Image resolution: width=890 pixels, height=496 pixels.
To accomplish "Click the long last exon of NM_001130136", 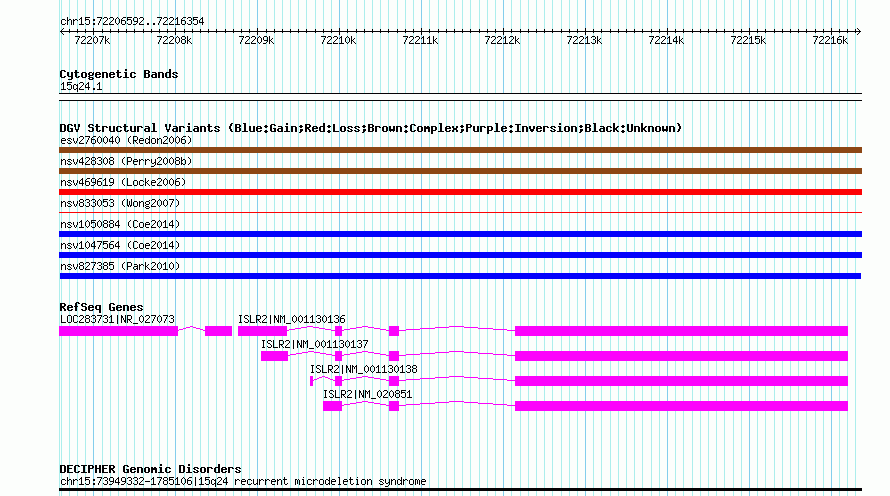I will click(x=681, y=331).
